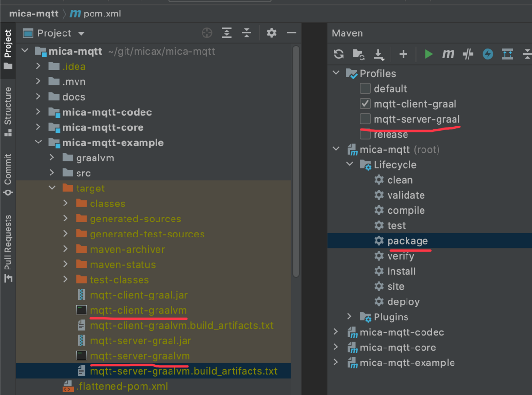
Task: Select the mqtt-client-graalvm executable
Action: [x=138, y=310]
